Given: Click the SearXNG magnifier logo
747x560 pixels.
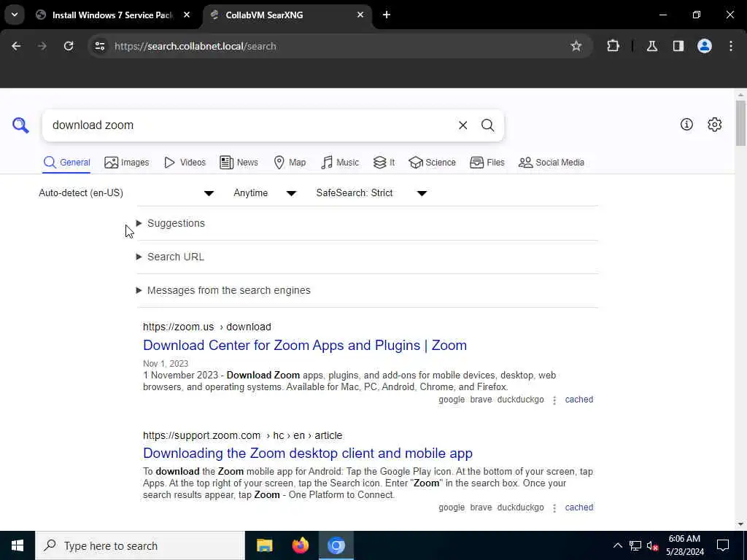Looking at the screenshot, I should point(20,125).
